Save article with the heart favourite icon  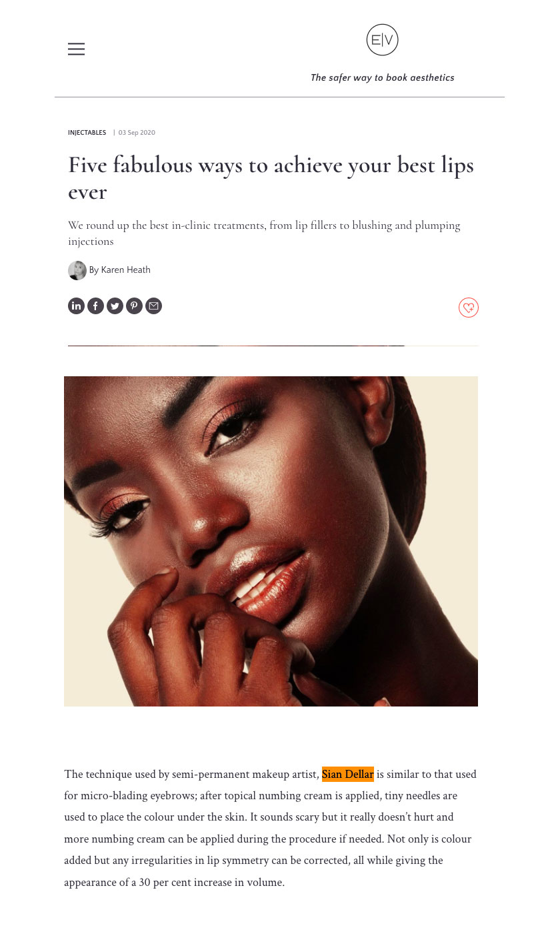tap(469, 308)
